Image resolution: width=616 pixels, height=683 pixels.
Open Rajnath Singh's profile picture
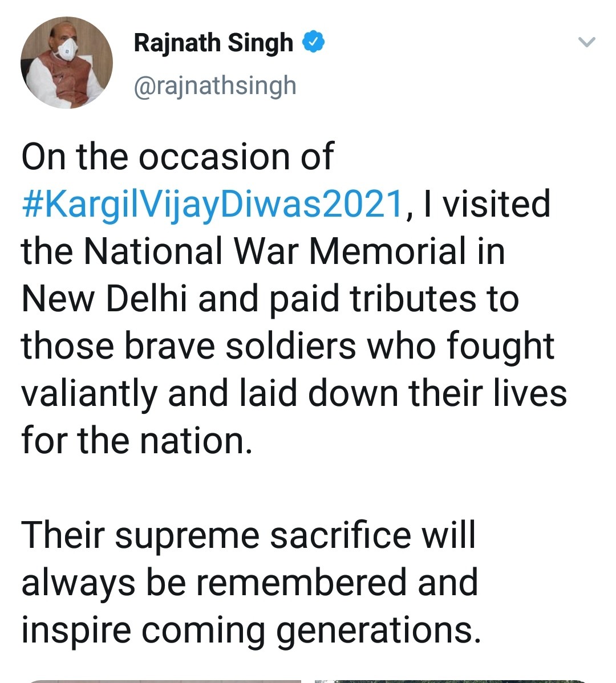point(66,63)
